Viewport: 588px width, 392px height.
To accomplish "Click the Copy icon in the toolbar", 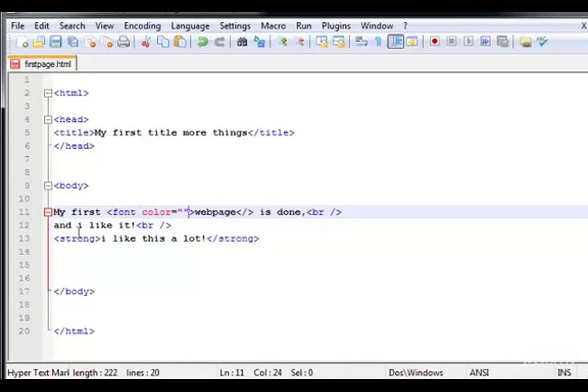I will point(163,41).
